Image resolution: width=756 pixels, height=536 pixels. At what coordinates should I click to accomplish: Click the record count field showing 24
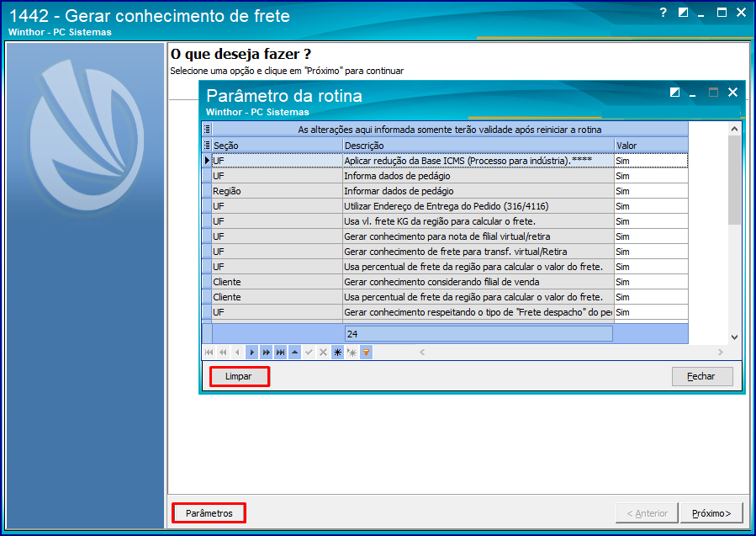(x=478, y=334)
